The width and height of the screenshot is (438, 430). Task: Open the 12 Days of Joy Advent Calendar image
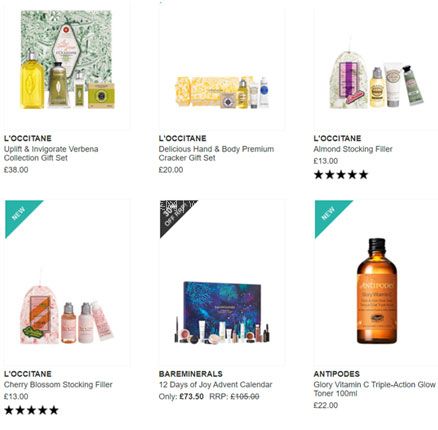(222, 312)
